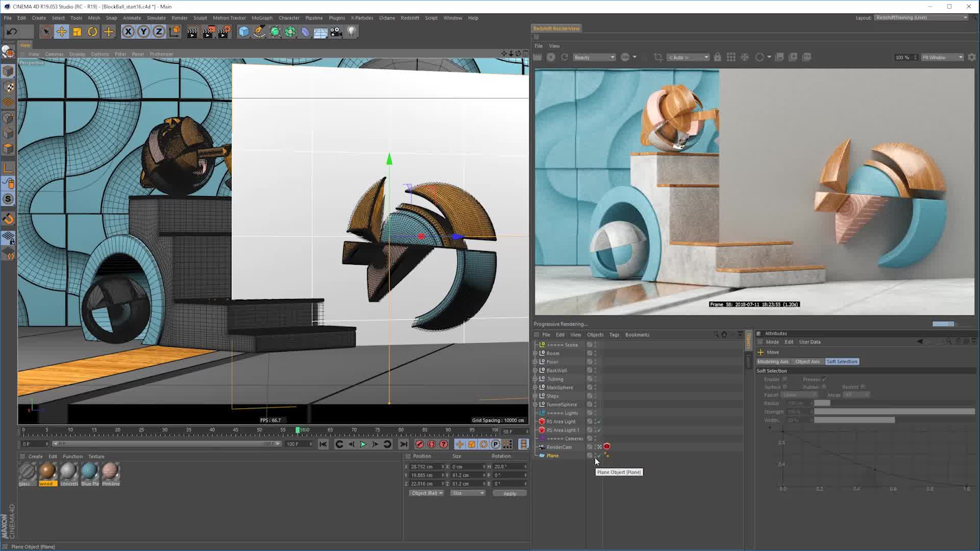
Task: Expand the MainSphere hierarchy in the Object Manager
Action: click(535, 387)
